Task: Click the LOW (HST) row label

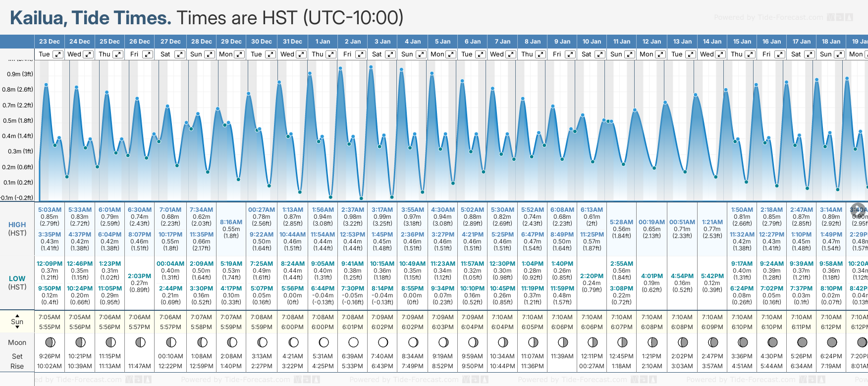Action: click(17, 283)
